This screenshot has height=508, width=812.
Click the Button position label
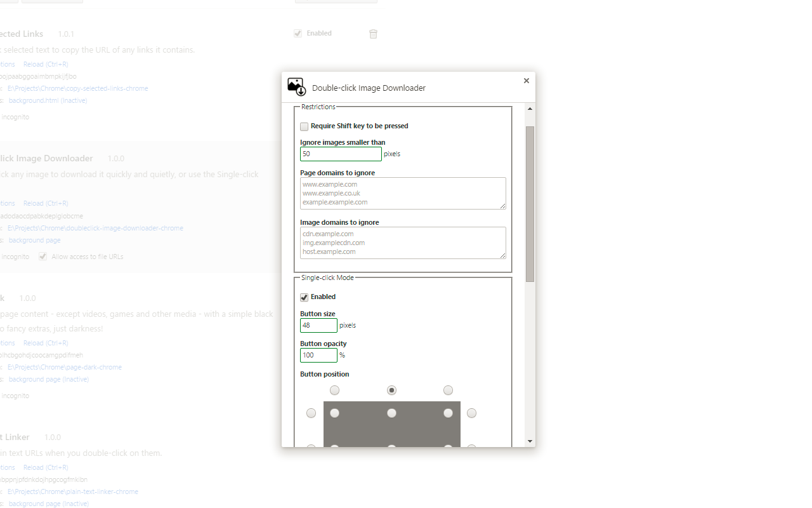325,374
